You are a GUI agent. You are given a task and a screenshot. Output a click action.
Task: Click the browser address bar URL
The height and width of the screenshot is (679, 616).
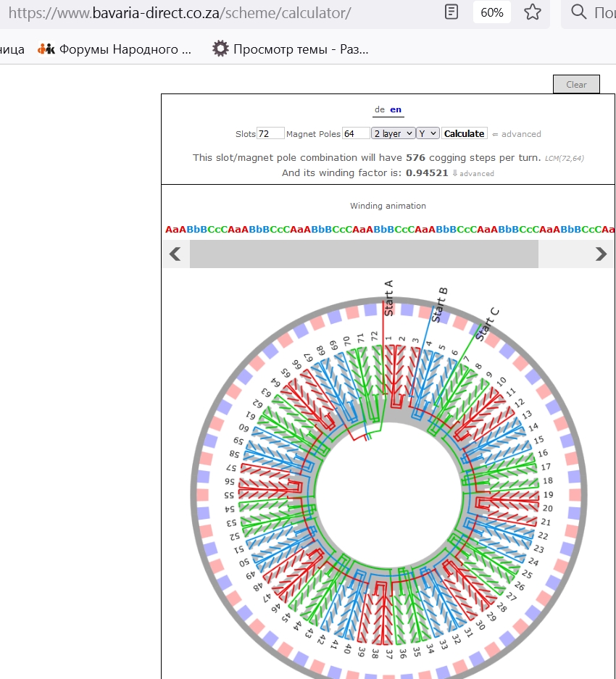point(181,12)
